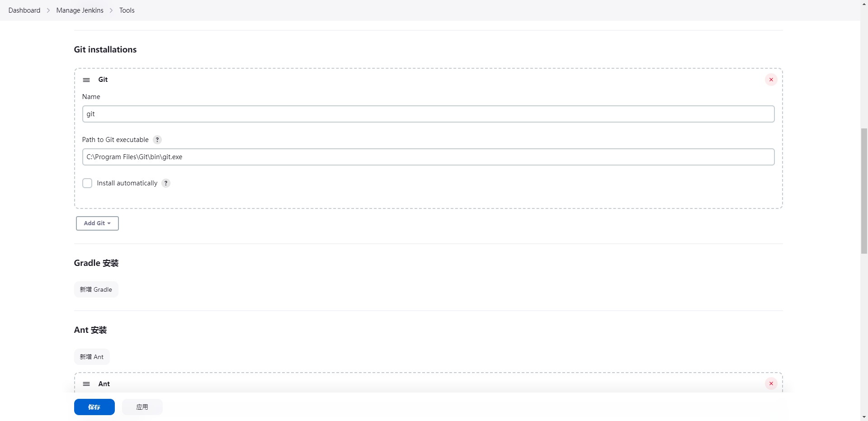The image size is (868, 421).
Task: Focus the Path to Git executable field
Action: point(428,157)
